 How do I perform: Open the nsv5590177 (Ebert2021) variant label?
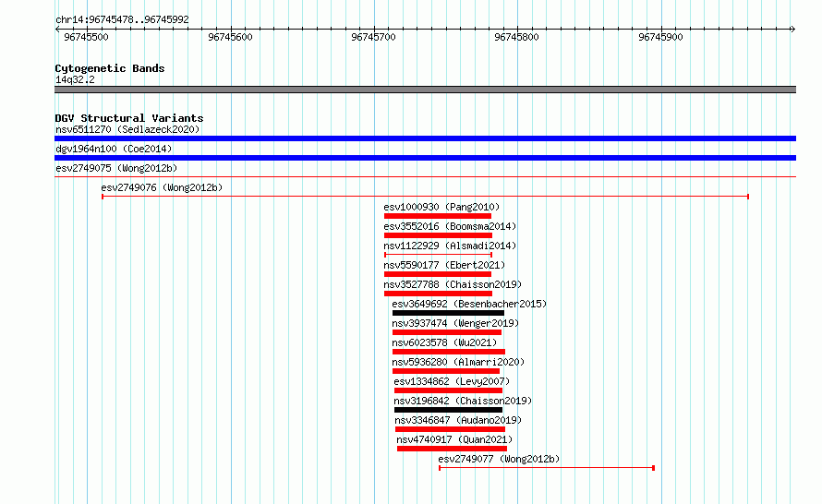444,265
